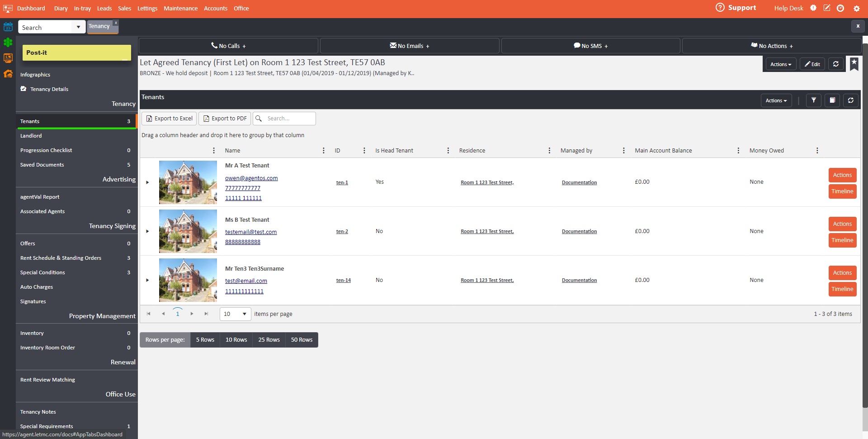868x439 pixels.
Task: Open the settings gear in top bar
Action: (x=856, y=9)
